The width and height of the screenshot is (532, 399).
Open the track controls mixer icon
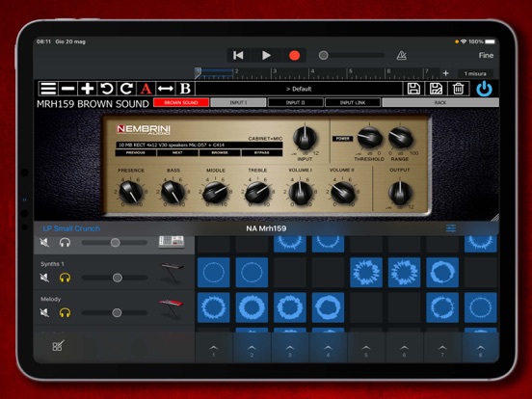click(451, 228)
